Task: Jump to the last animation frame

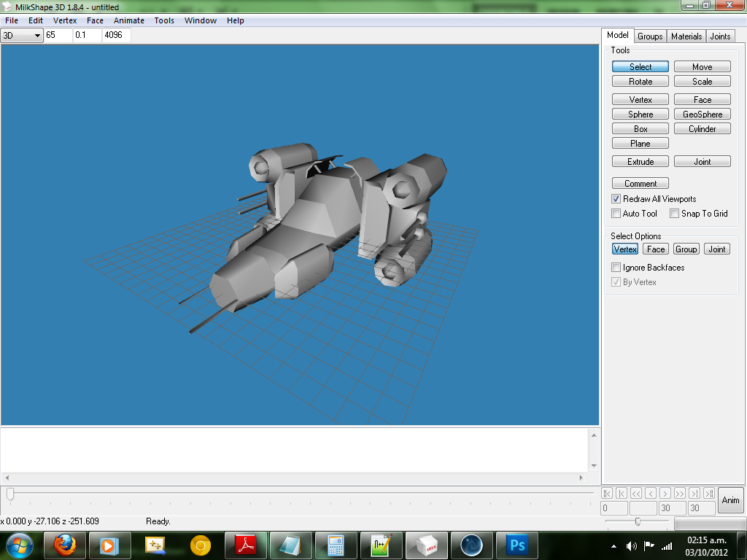Action: pos(709,494)
